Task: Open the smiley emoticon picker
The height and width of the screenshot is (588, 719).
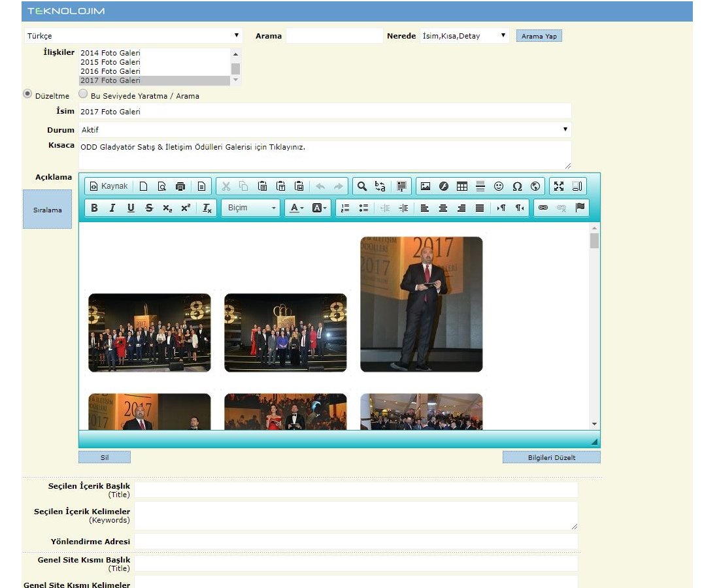Action: point(499,186)
